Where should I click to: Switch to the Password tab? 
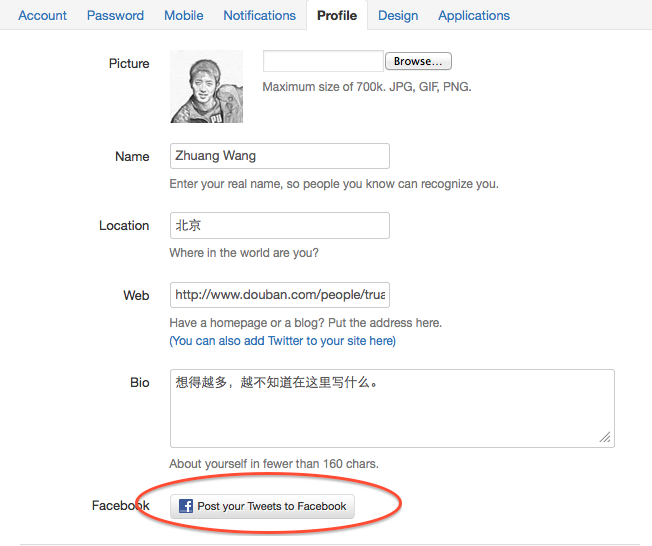115,15
